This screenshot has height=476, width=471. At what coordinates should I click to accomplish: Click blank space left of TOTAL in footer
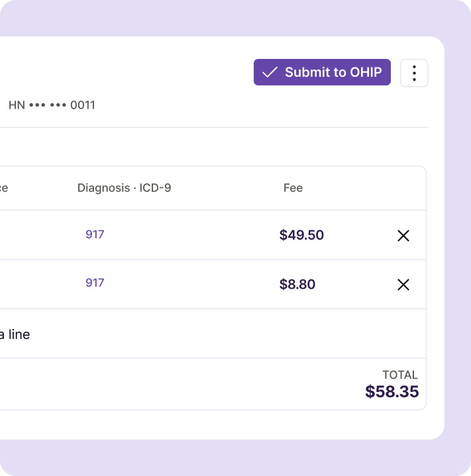tap(182, 384)
